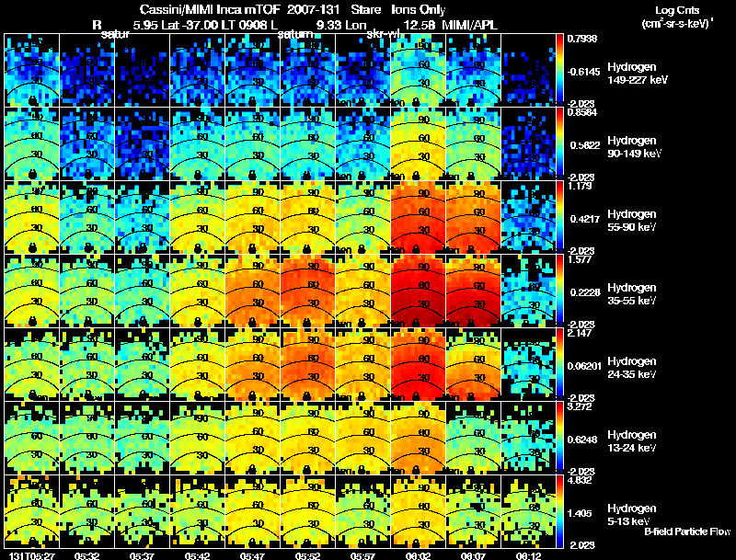
Task: Click the Hydrogen 55-90 keV label
Action: [631, 221]
